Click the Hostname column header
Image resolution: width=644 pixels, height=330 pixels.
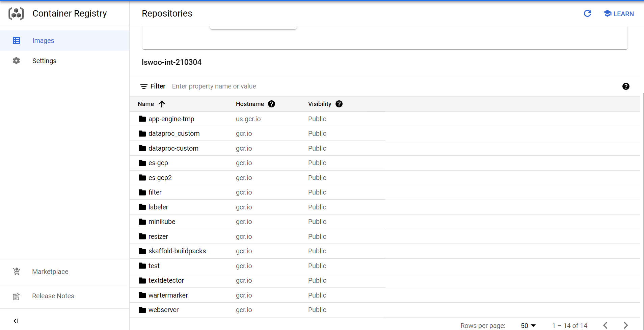pos(250,104)
